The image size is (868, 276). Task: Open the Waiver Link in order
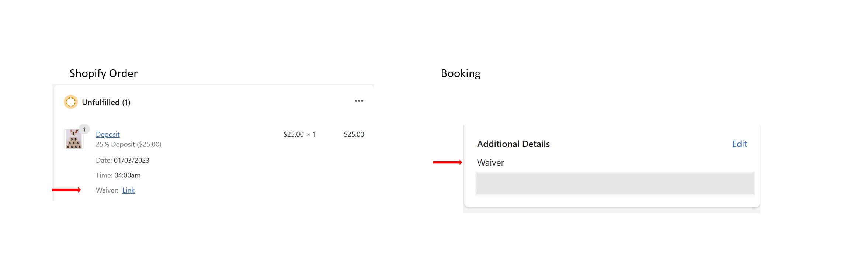[128, 190]
